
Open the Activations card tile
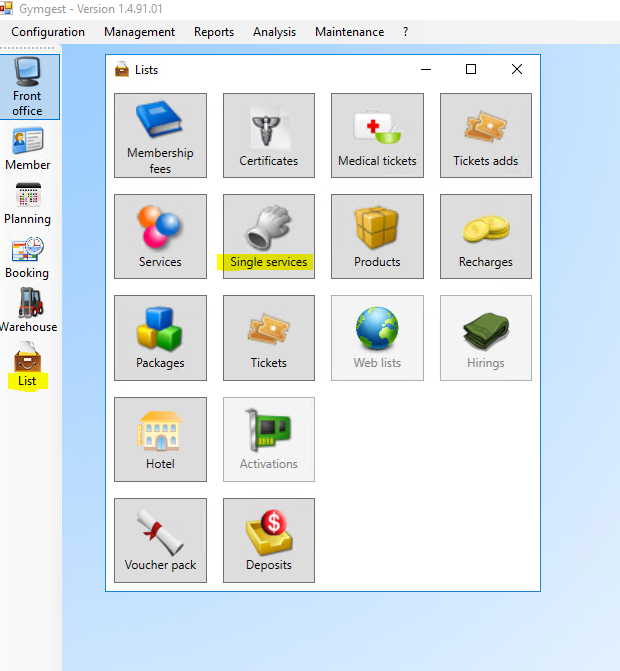(269, 439)
